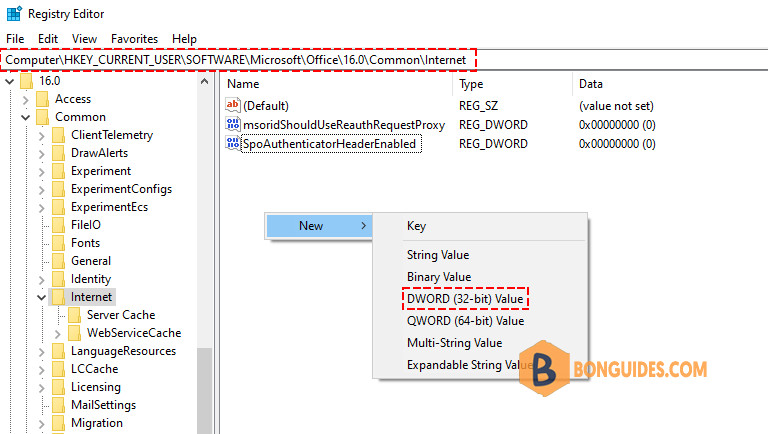The width and height of the screenshot is (768, 434).
Task: Select the msoridShouldUseReauthRequestProxy value name
Action: click(344, 125)
